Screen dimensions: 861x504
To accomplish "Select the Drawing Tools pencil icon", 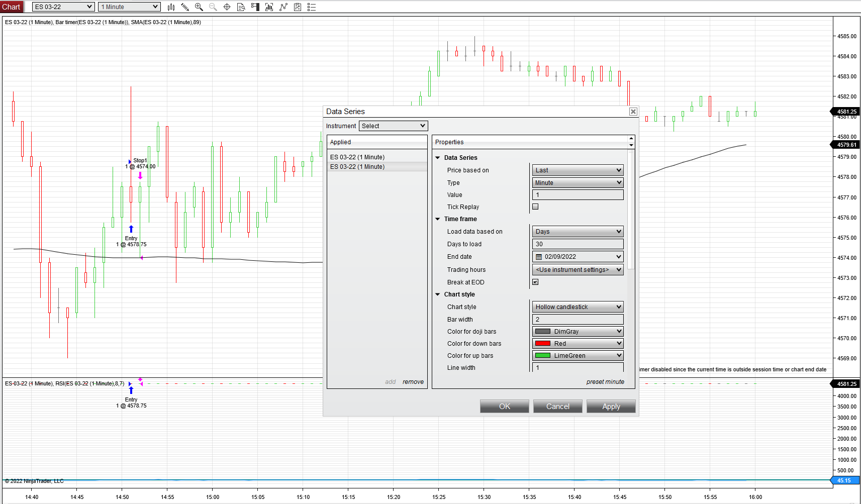I will coord(185,7).
